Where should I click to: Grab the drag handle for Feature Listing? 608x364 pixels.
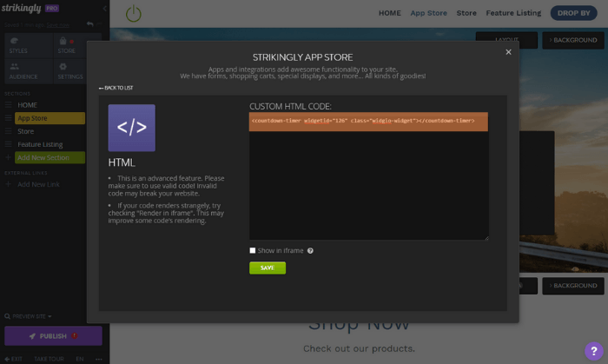[x=8, y=144]
